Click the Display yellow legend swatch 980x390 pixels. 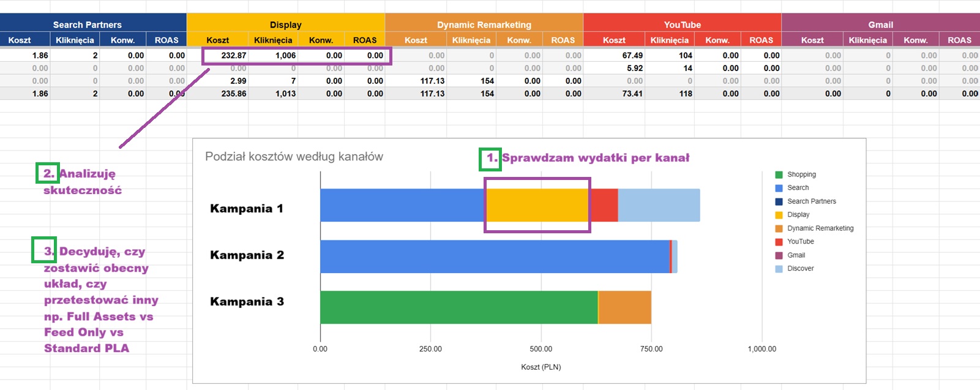(779, 215)
